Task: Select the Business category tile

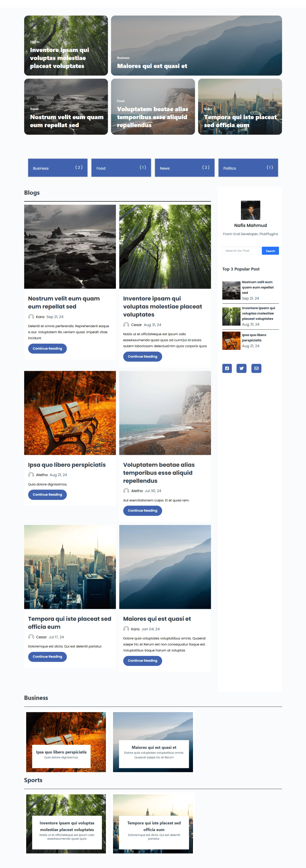Action: pyautogui.click(x=58, y=168)
